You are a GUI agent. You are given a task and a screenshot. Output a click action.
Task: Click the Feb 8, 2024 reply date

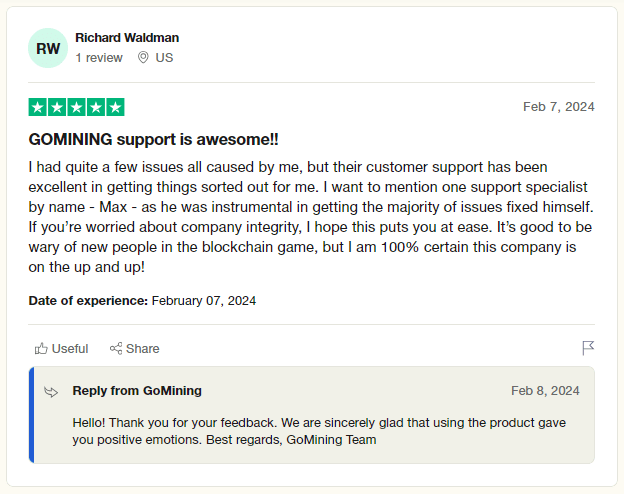pos(545,391)
